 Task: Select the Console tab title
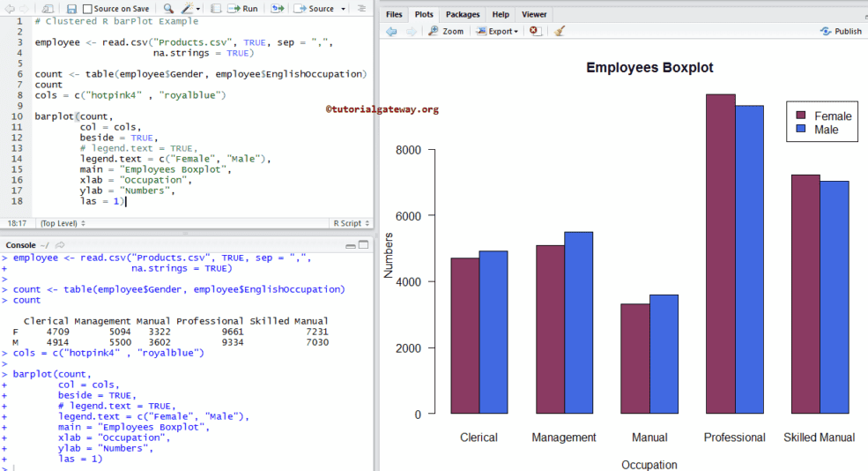point(20,245)
